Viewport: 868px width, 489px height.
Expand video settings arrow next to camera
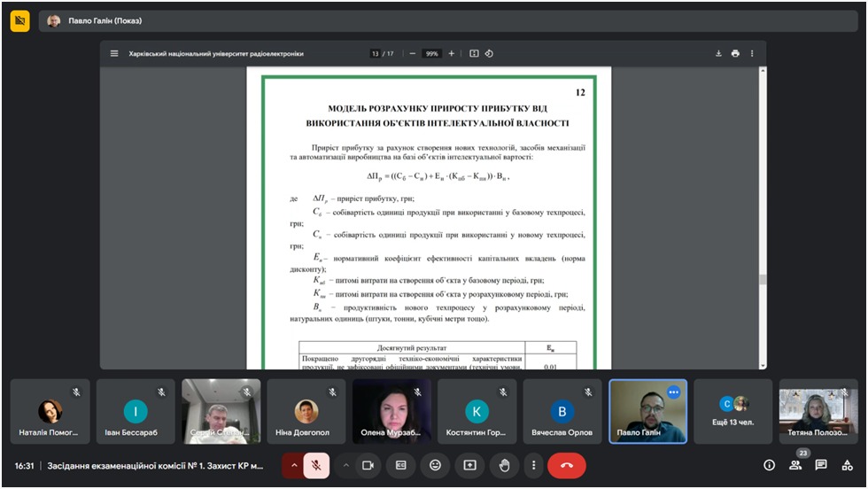tap(345, 465)
